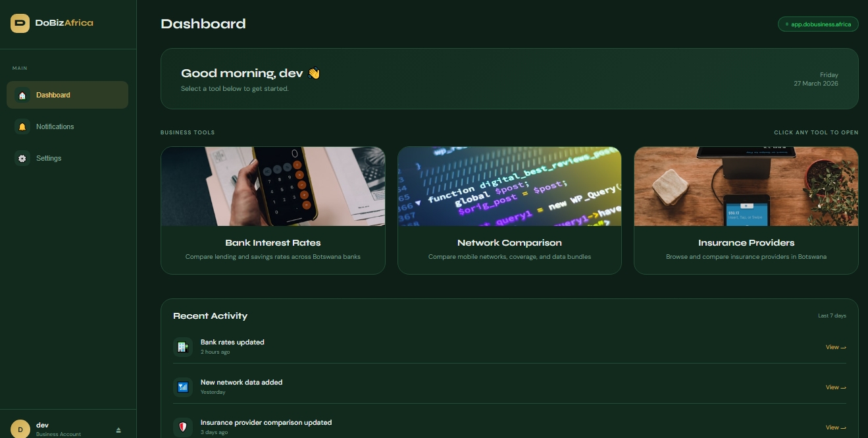Click the app.dobusiness.africa status badge

(x=818, y=24)
